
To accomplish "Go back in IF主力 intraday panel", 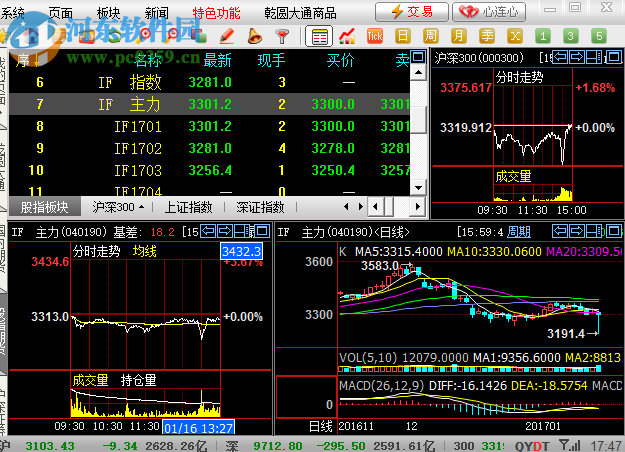I will (x=208, y=231).
